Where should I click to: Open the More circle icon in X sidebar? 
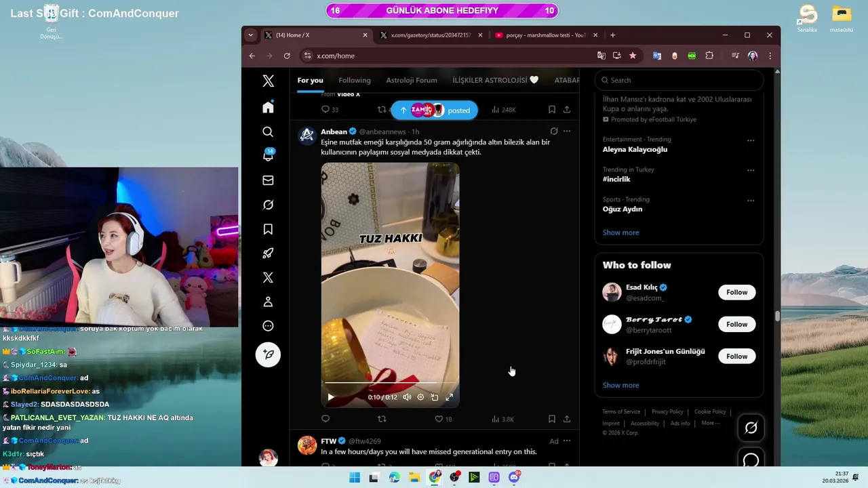click(268, 326)
